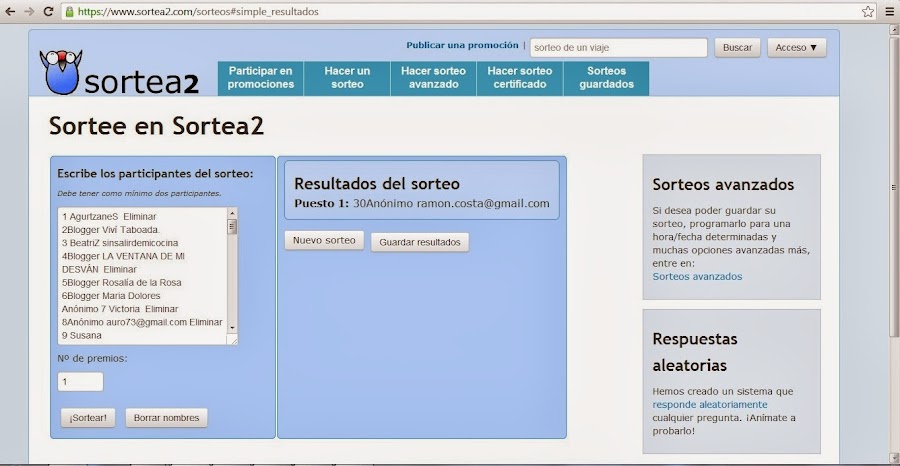
Task: Click the 'Resultados del sorteo' heading
Action: point(377,184)
